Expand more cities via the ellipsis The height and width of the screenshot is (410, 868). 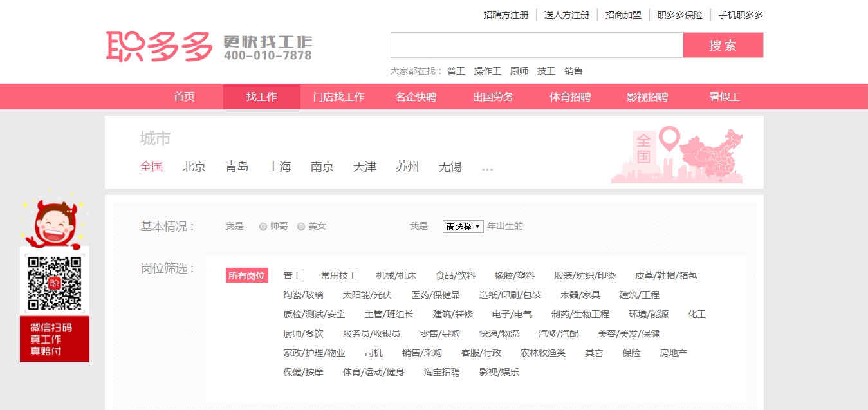pyautogui.click(x=487, y=167)
